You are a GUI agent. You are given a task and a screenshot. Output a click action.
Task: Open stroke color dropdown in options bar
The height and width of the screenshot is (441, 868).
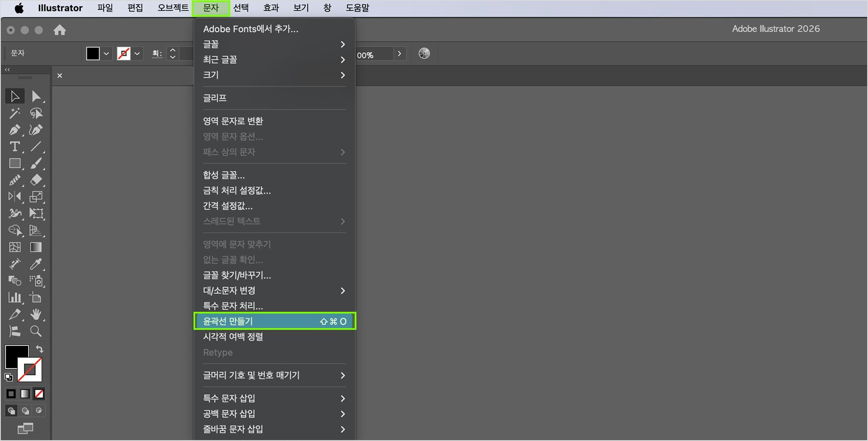point(137,53)
